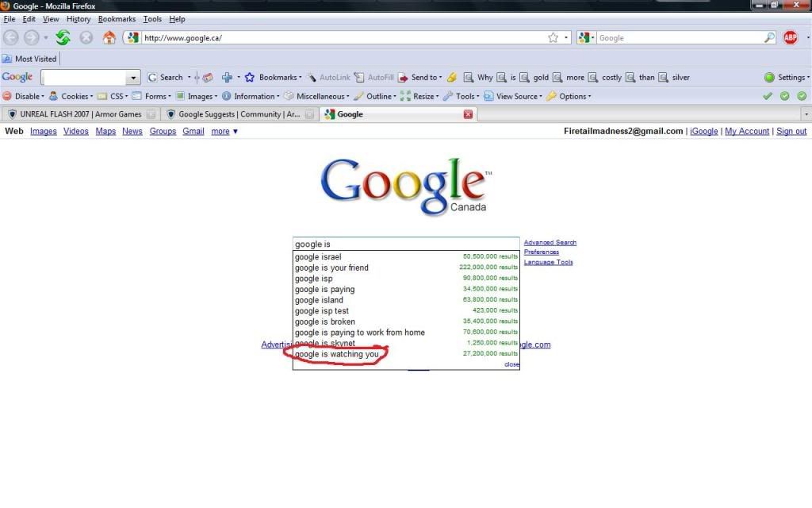Click the Google search input field
This screenshot has height=508, width=812.
pyautogui.click(x=406, y=244)
